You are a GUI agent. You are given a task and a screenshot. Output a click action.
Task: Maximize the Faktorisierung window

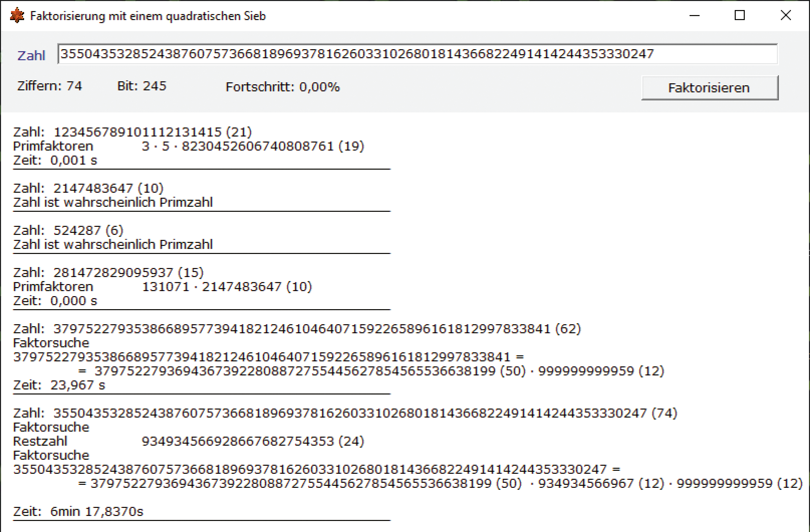pyautogui.click(x=739, y=16)
